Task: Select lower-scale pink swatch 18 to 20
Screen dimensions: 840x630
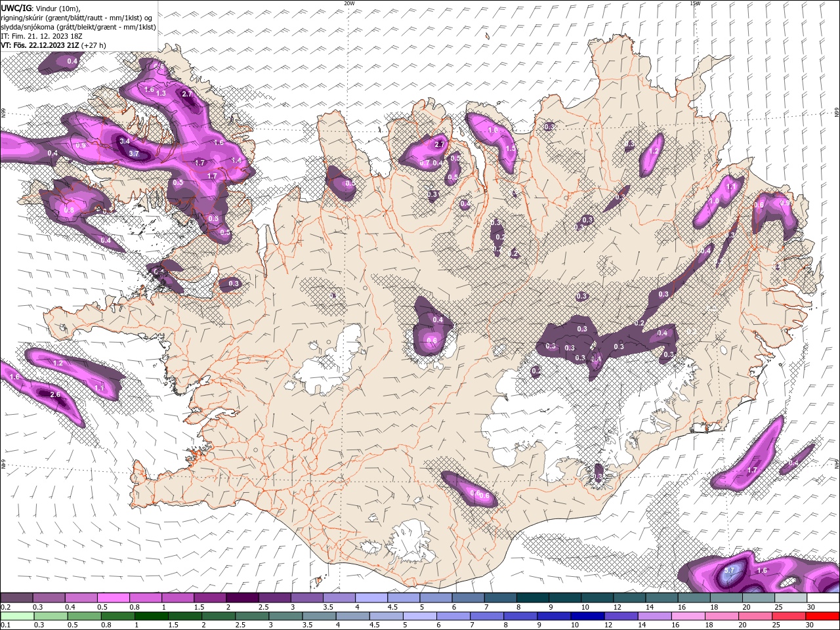Action: pos(721,616)
